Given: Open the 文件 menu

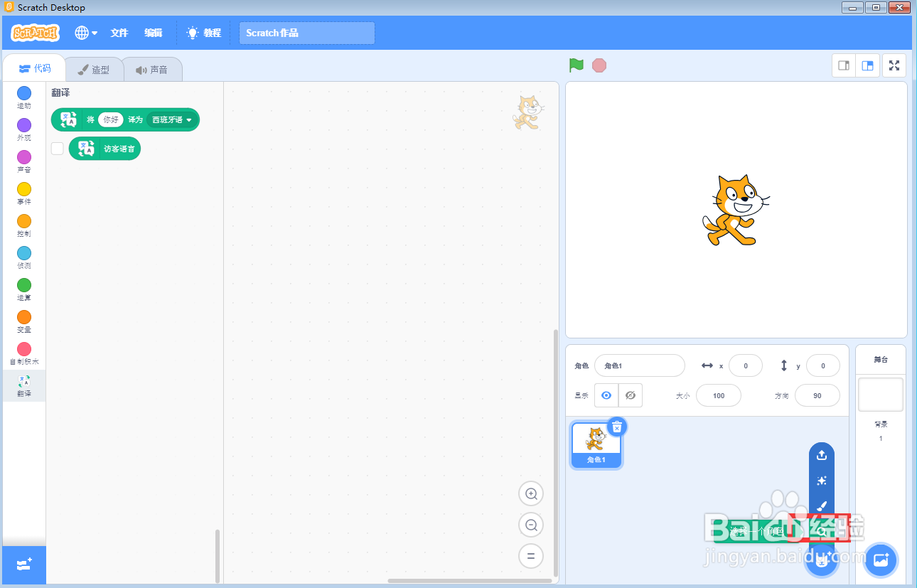Looking at the screenshot, I should coord(119,33).
